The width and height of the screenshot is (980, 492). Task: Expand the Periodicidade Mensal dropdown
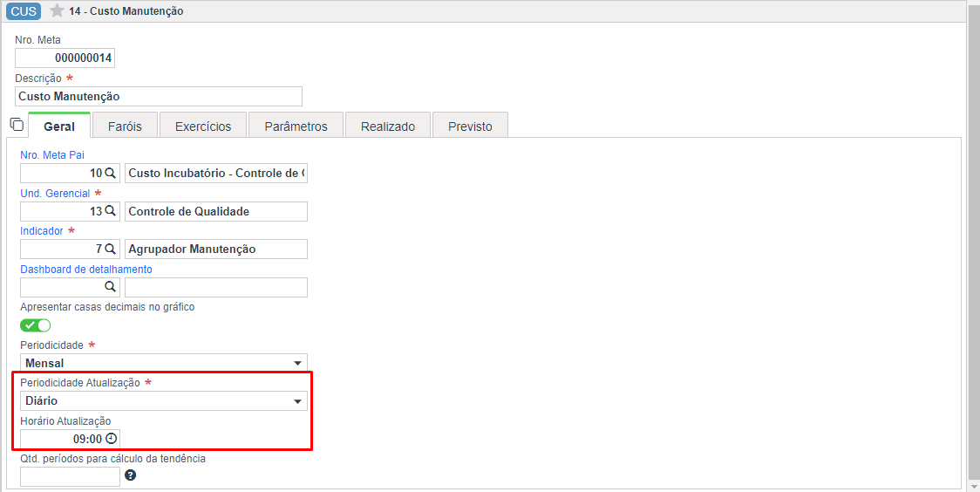click(x=164, y=363)
